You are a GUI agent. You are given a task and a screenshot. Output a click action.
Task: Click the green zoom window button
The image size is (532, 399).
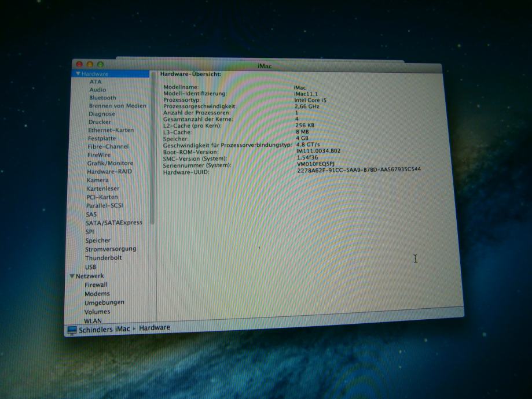click(100, 64)
